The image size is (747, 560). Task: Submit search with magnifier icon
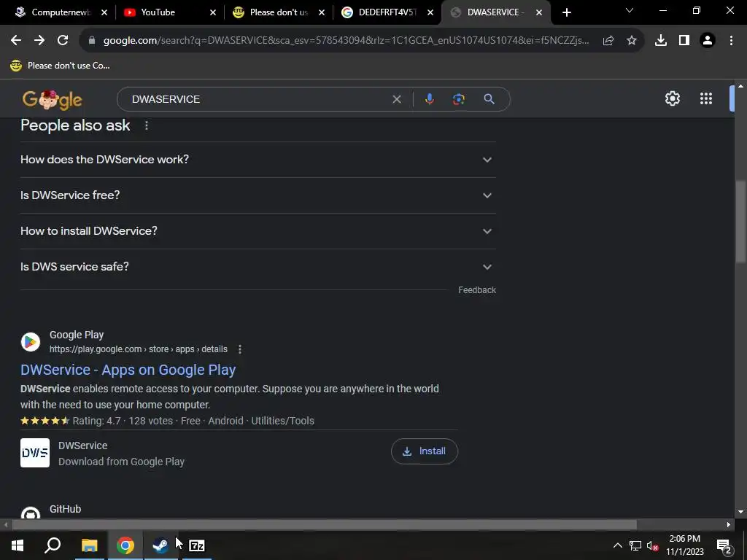(x=489, y=99)
